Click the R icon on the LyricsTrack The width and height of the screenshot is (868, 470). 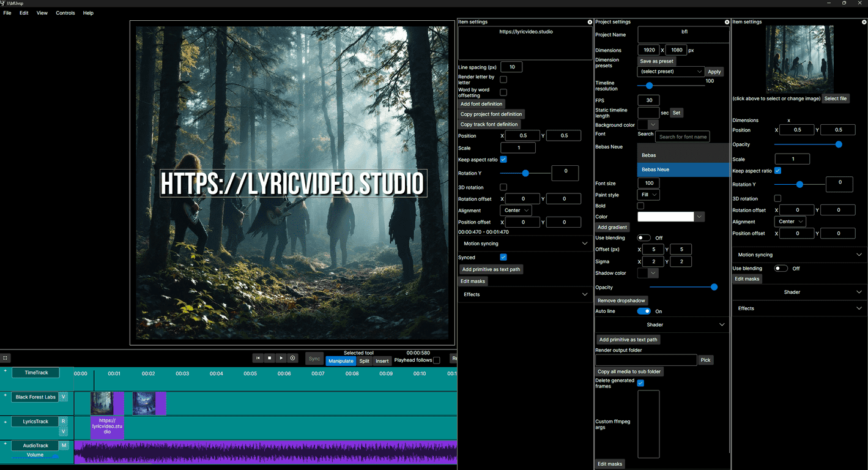point(63,421)
